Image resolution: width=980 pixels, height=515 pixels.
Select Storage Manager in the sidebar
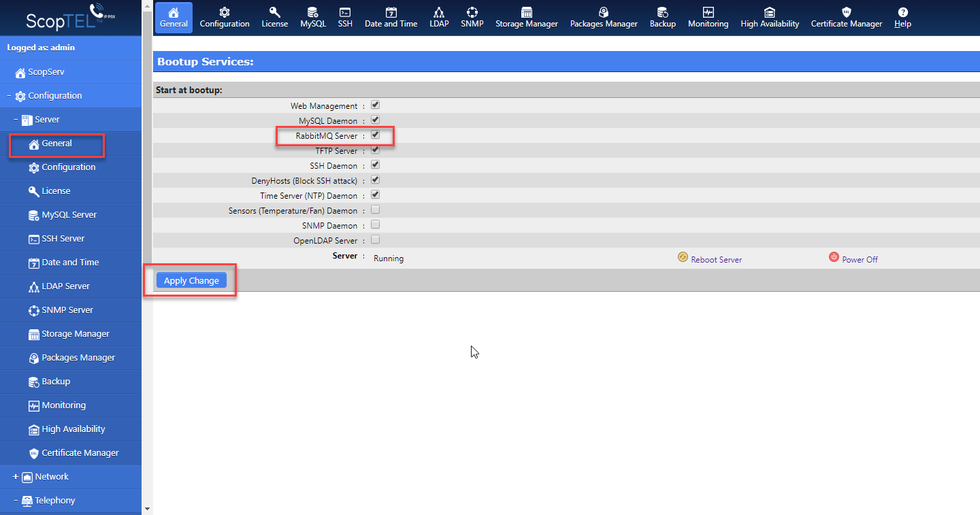point(71,334)
